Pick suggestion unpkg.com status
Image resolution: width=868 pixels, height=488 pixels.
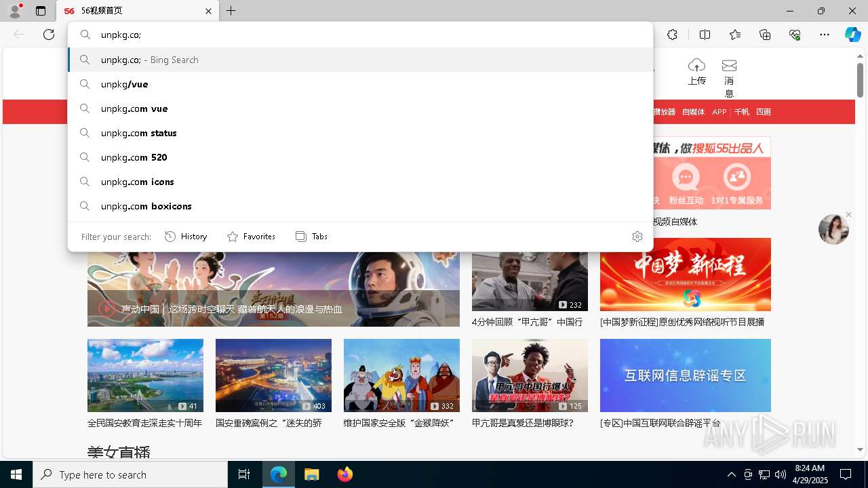(x=361, y=133)
